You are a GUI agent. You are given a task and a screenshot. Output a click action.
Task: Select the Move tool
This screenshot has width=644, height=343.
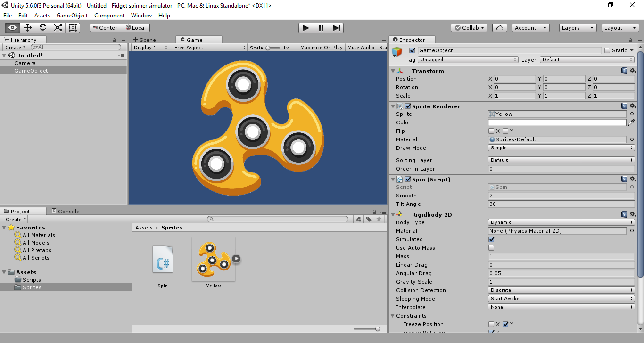28,28
